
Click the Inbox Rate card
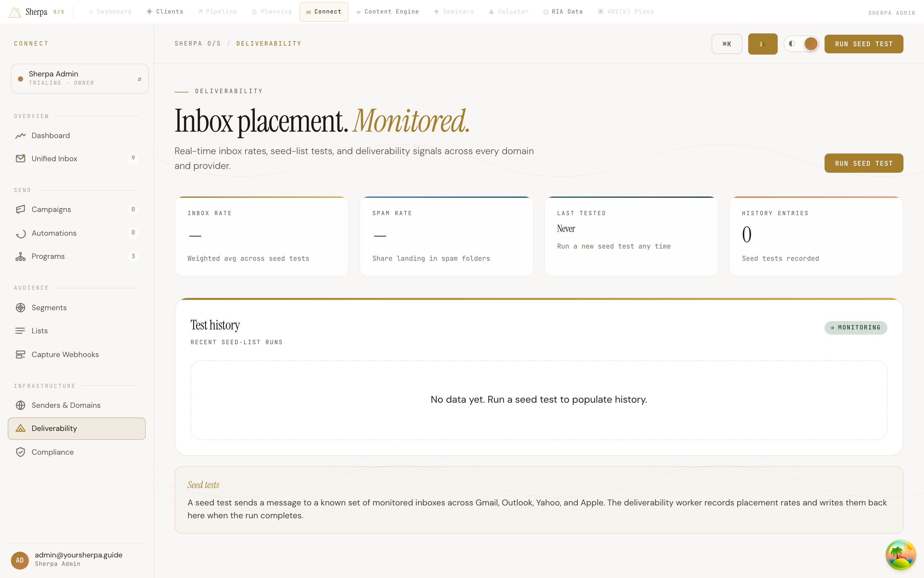pyautogui.click(x=261, y=236)
